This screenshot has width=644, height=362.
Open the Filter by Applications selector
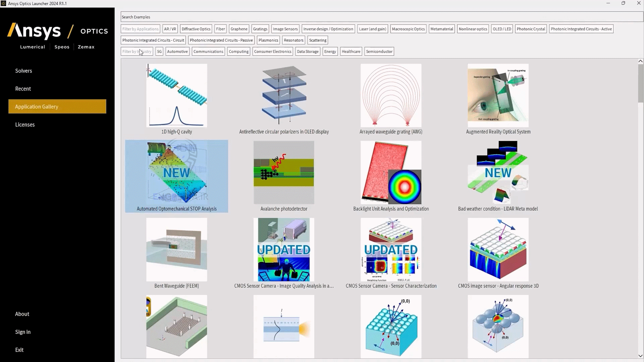[x=140, y=29]
